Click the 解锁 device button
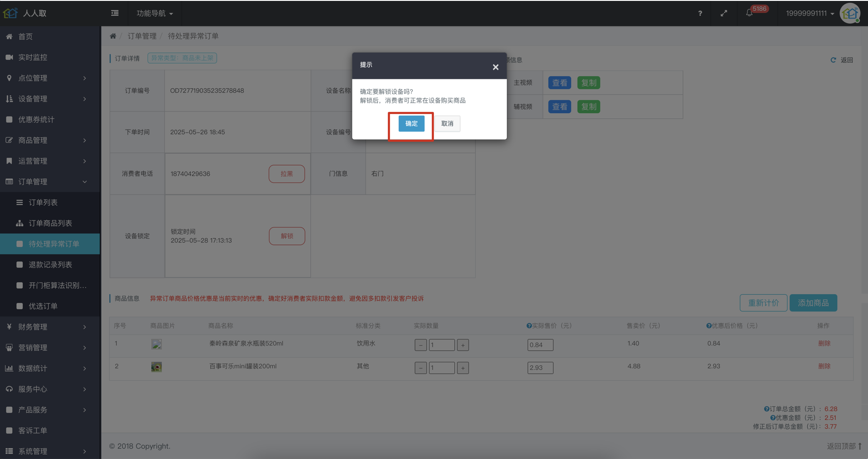This screenshot has height=459, width=868. point(287,236)
